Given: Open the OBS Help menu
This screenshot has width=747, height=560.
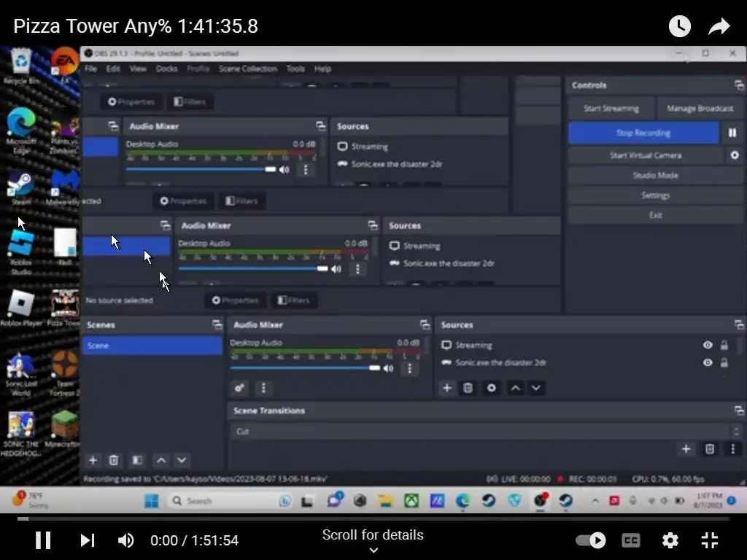Looking at the screenshot, I should [322, 69].
